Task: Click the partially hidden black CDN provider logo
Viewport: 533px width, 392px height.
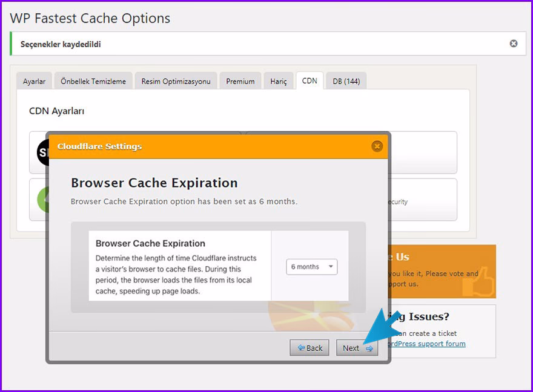Action: tap(43, 152)
